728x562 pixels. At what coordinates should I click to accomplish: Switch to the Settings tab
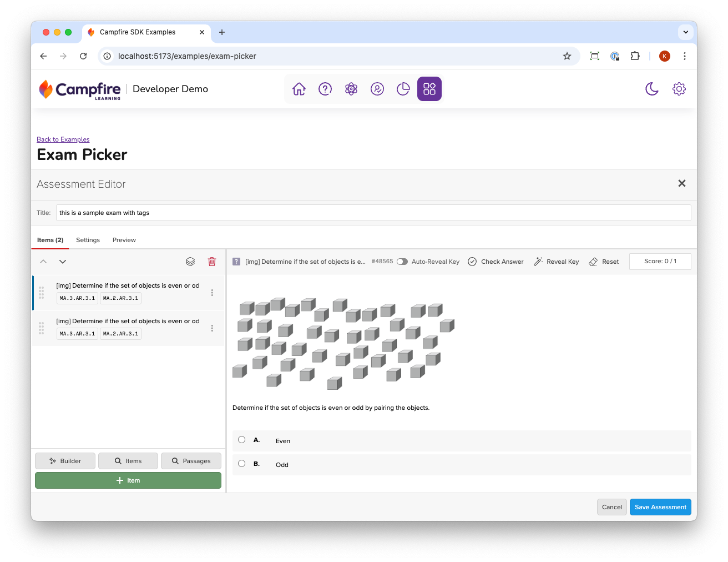click(88, 240)
